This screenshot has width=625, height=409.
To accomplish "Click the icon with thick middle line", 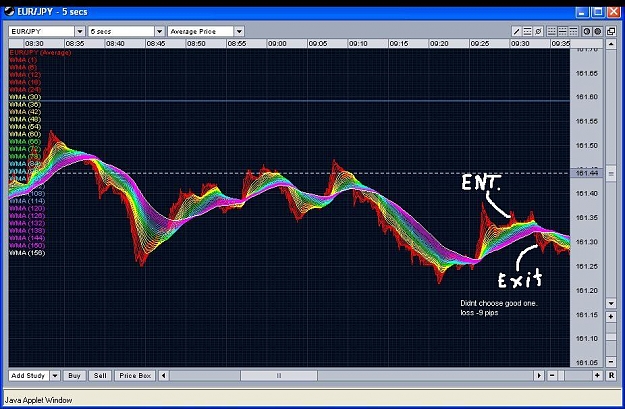I will [562, 31].
